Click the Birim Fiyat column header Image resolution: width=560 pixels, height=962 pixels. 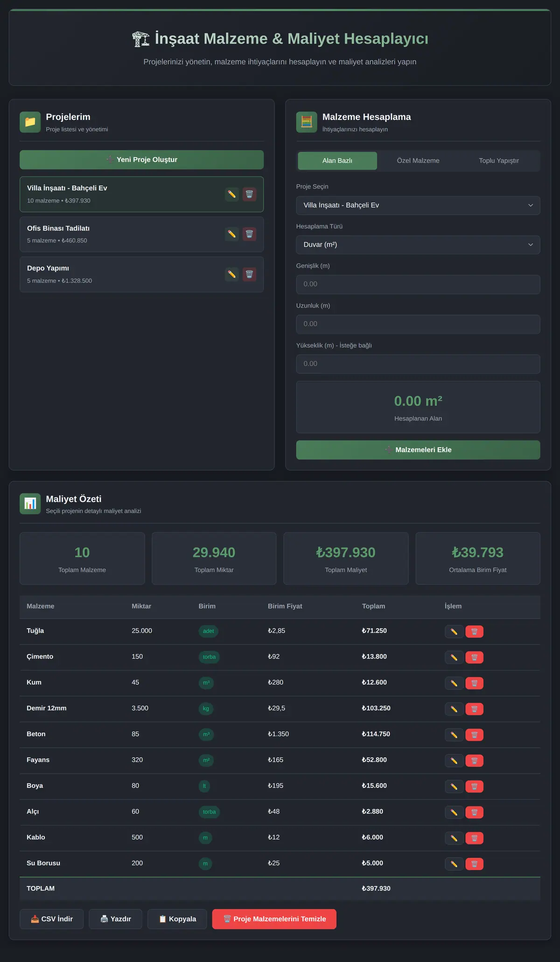pos(285,606)
